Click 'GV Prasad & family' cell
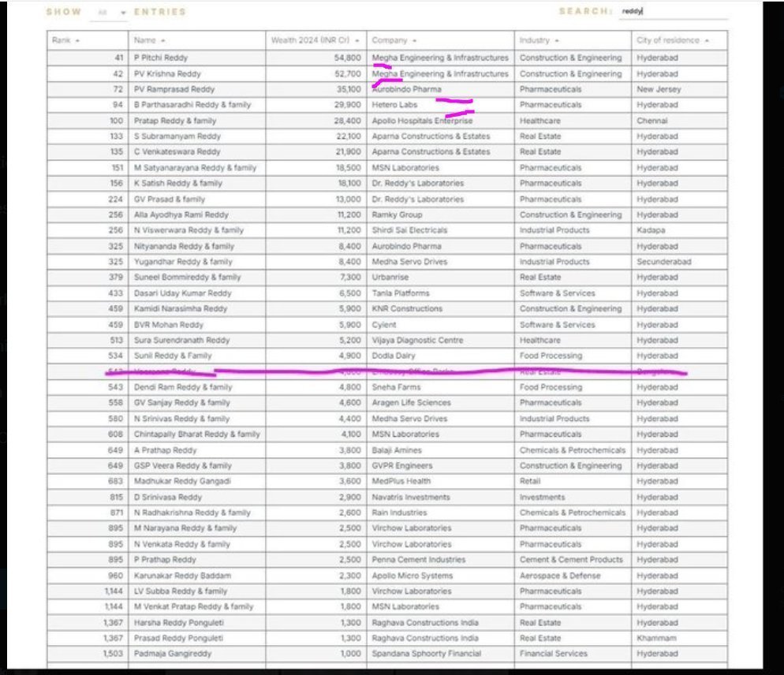784x675 pixels. point(196,200)
